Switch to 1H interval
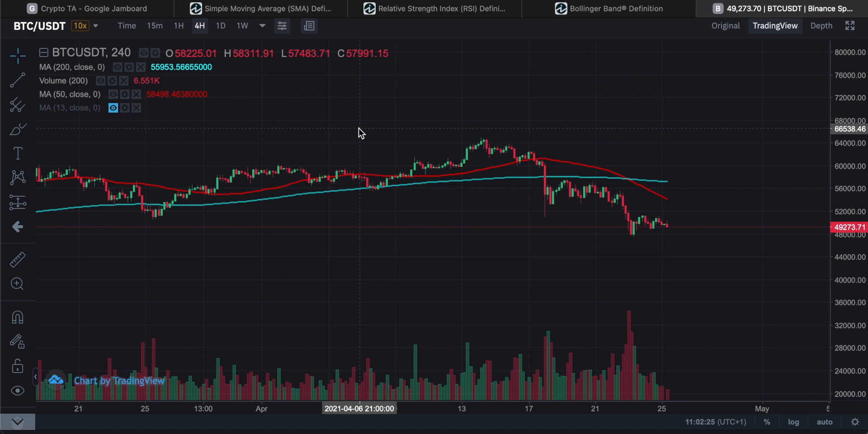Image resolution: width=868 pixels, height=434 pixels. (179, 26)
